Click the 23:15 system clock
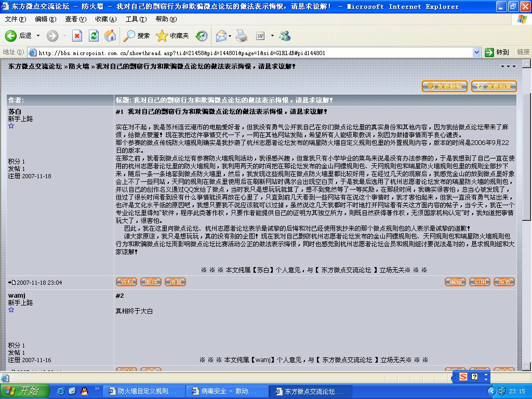532x399 pixels. tap(517, 391)
